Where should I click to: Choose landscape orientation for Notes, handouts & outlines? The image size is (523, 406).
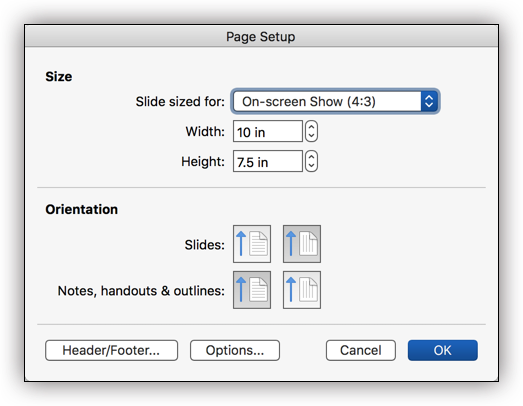point(302,290)
